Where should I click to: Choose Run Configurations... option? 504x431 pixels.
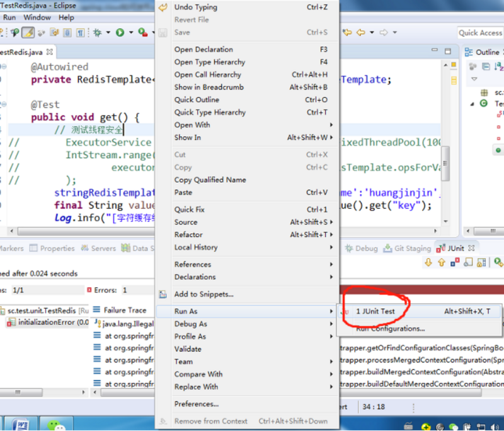click(390, 328)
